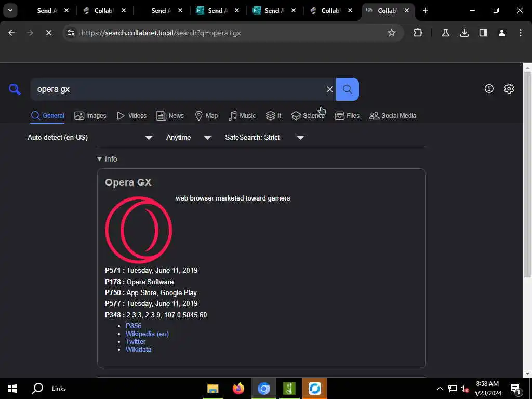Open the orange-highlighted taskbar app
Image resolution: width=532 pixels, height=399 pixels.
(x=314, y=389)
